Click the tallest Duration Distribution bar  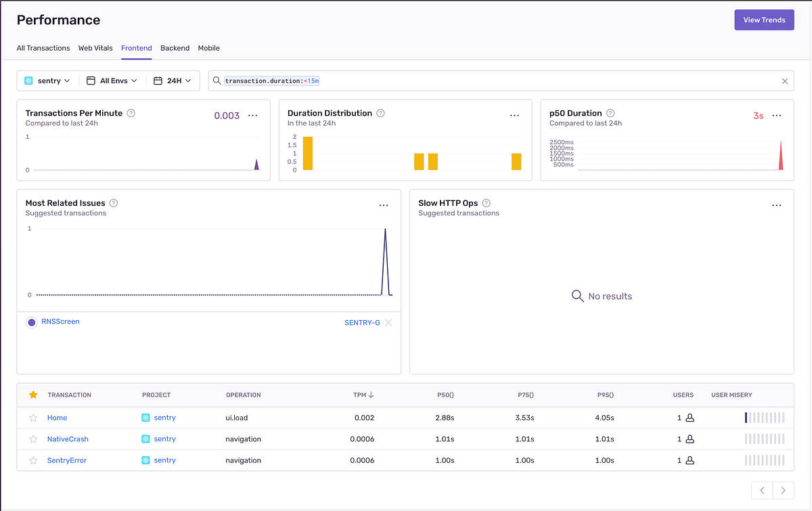pos(308,154)
